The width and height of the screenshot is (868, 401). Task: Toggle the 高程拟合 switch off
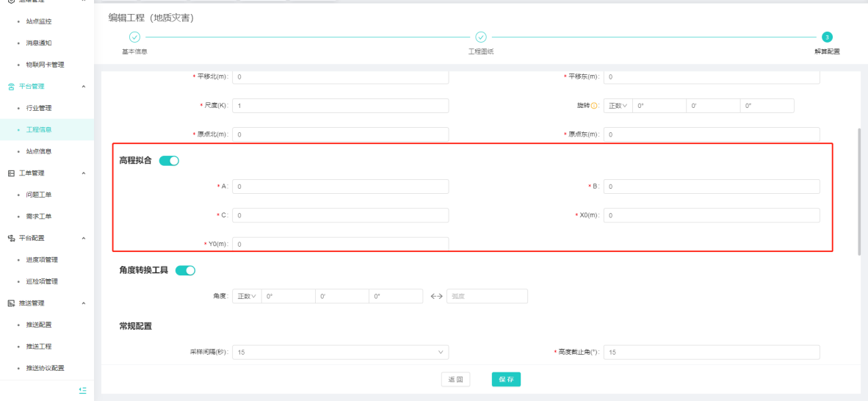coord(169,161)
